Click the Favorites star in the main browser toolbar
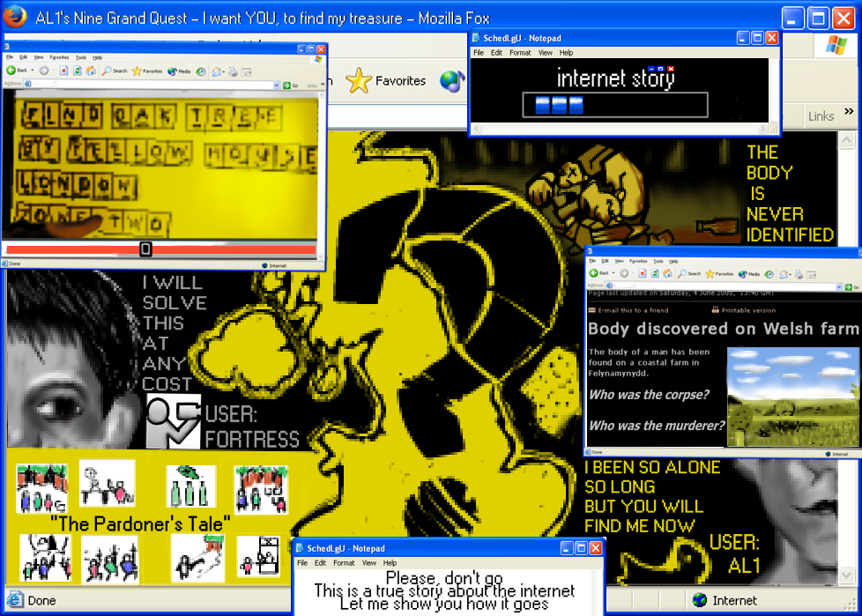Screen dimensions: 862x616 [x=359, y=81]
